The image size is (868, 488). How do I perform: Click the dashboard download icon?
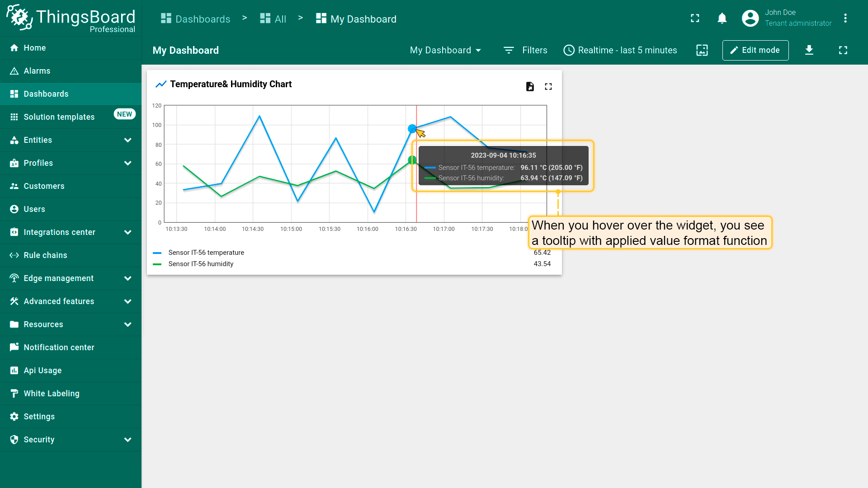[809, 50]
